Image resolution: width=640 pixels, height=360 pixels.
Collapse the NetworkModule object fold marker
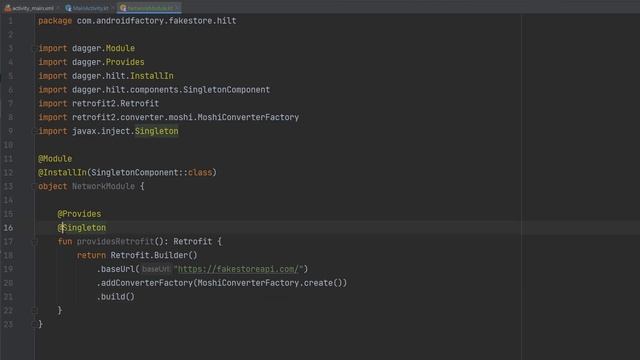(x=35, y=187)
